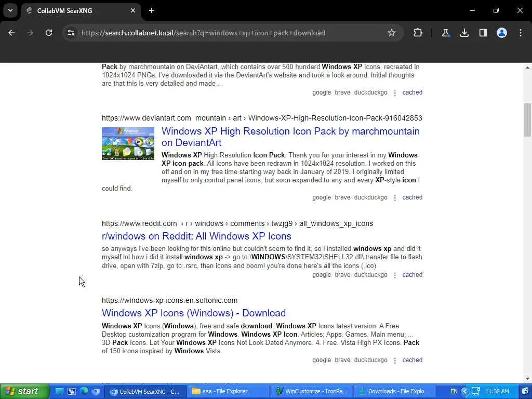Click google engine link under Reddit result
Image resolution: width=532 pixels, height=399 pixels.
click(x=321, y=275)
